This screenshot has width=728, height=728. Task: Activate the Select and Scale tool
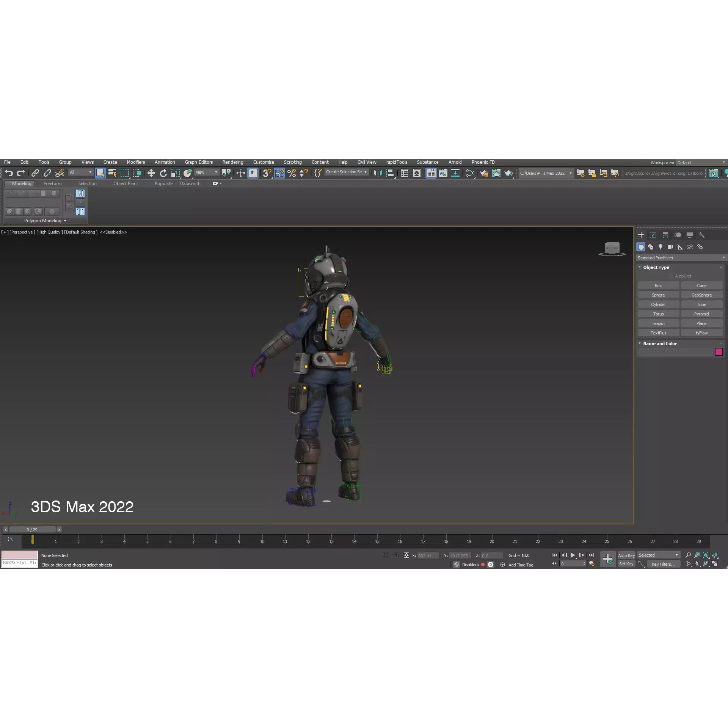pyautogui.click(x=176, y=173)
